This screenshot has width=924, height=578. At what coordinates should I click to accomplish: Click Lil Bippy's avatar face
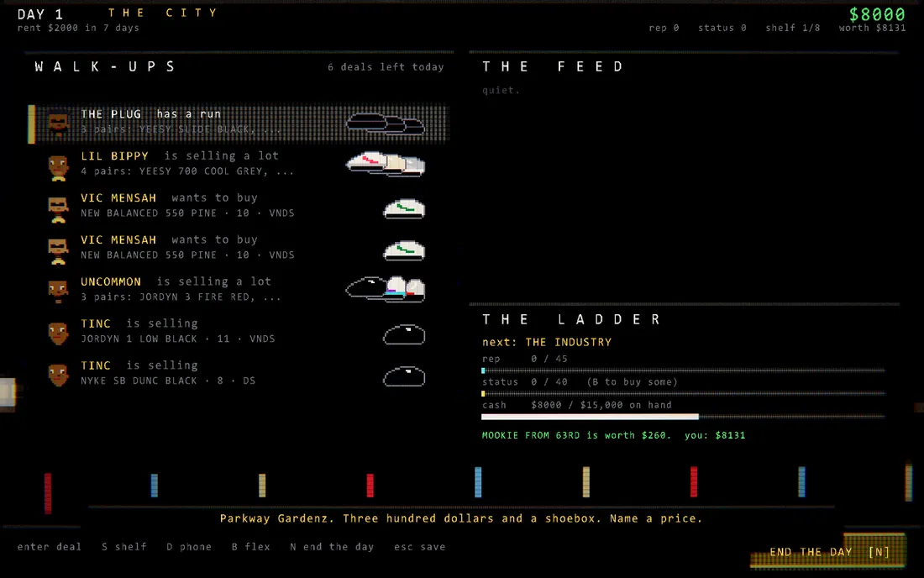[58, 166]
